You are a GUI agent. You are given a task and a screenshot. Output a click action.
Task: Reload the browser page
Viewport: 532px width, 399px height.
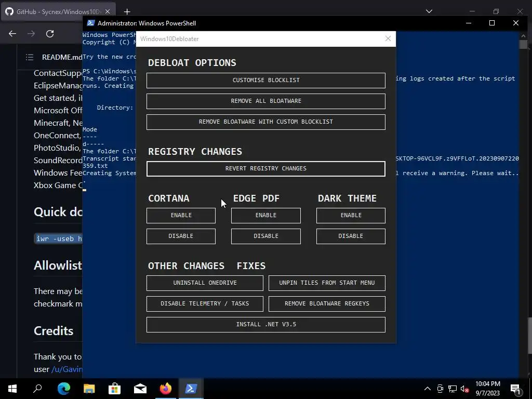(x=50, y=34)
